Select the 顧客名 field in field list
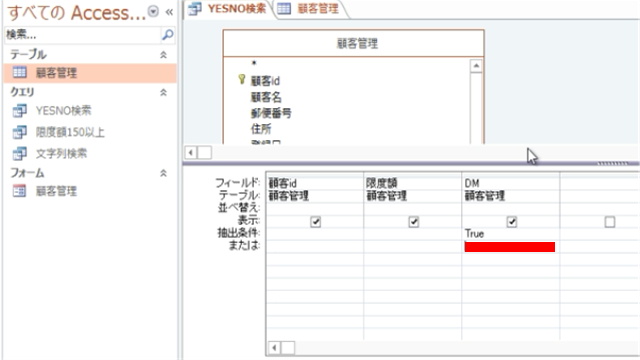 coord(266,97)
